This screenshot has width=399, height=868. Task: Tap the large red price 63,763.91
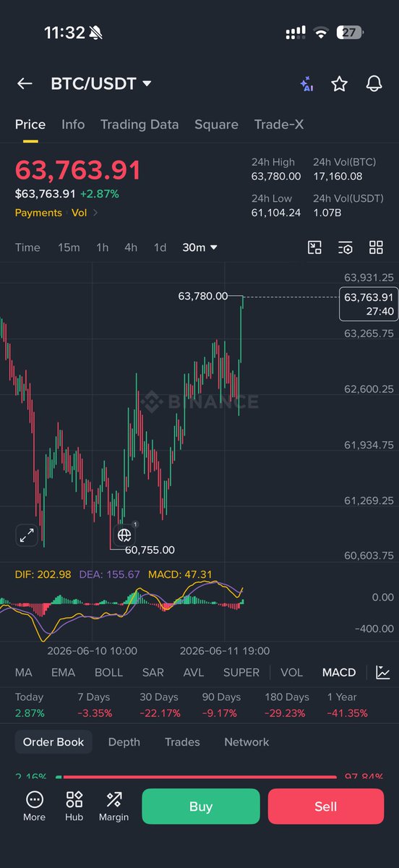click(78, 170)
